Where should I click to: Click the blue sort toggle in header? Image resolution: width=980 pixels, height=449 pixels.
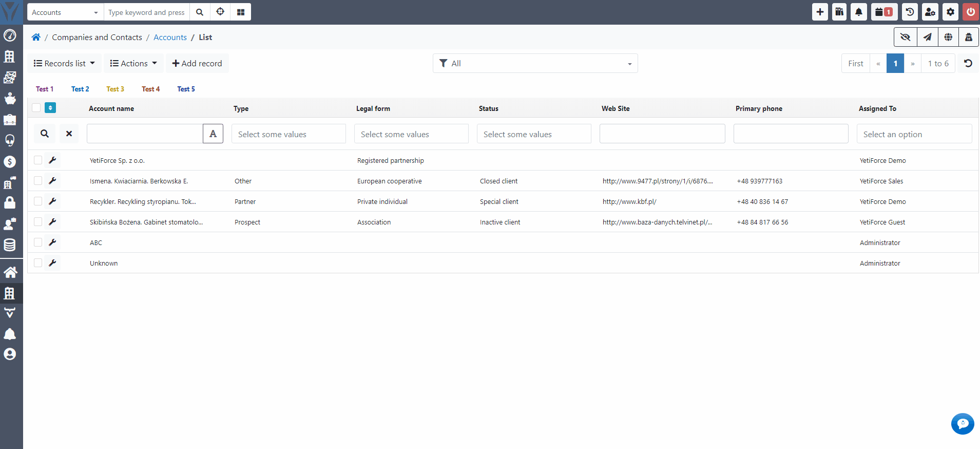[x=50, y=108]
